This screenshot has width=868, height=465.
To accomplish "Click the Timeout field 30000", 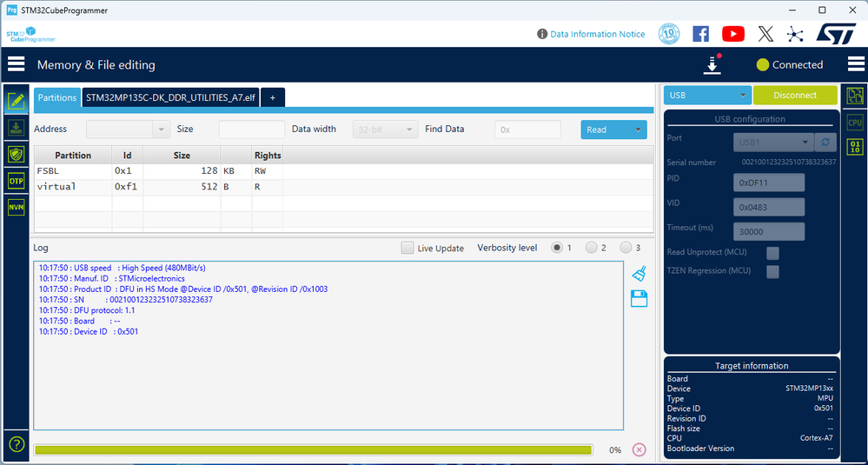I will coord(769,232).
